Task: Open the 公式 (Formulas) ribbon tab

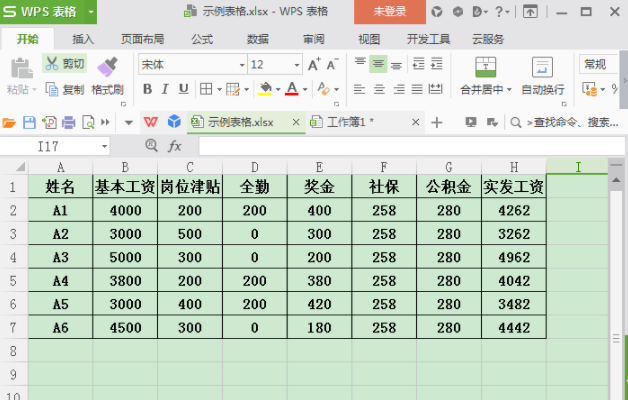Action: click(x=202, y=39)
